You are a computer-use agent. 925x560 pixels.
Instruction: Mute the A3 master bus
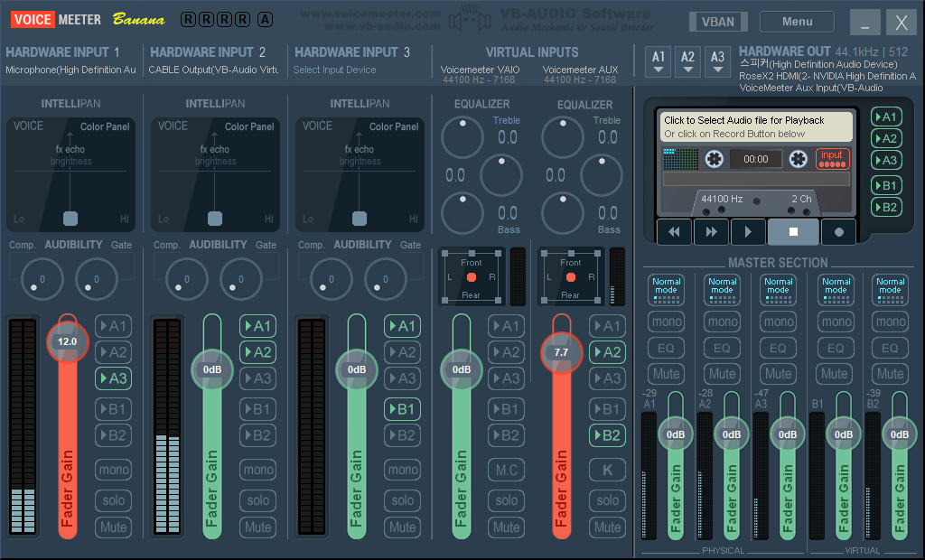coord(778,374)
